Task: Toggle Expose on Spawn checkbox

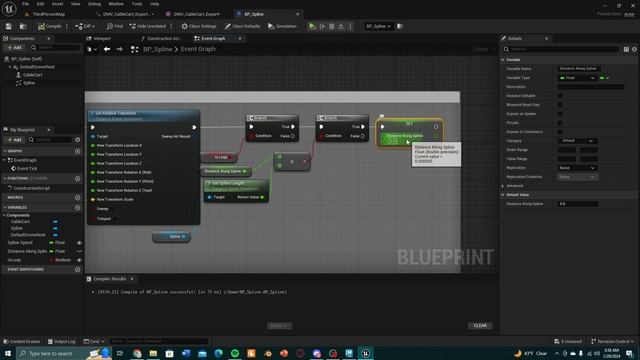Action: (560, 114)
